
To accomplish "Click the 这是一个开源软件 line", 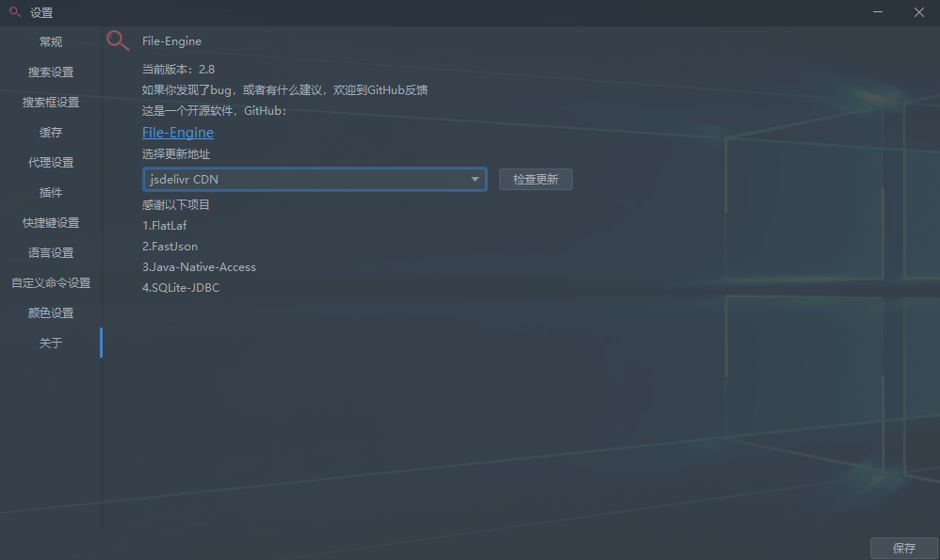I will click(x=215, y=111).
